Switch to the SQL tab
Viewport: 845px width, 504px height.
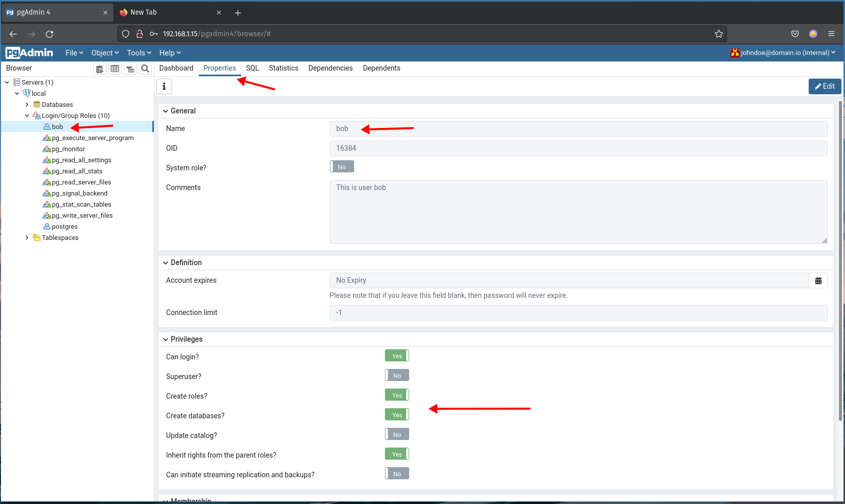pyautogui.click(x=252, y=68)
